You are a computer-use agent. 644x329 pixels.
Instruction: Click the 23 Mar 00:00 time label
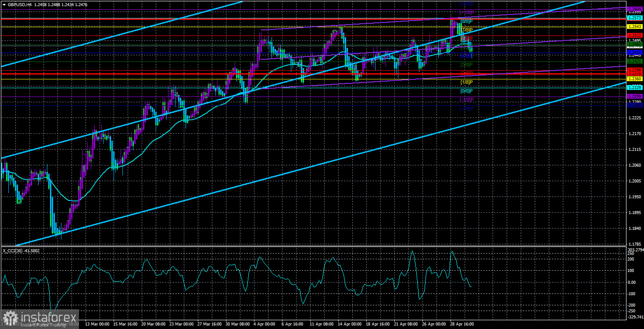181,324
